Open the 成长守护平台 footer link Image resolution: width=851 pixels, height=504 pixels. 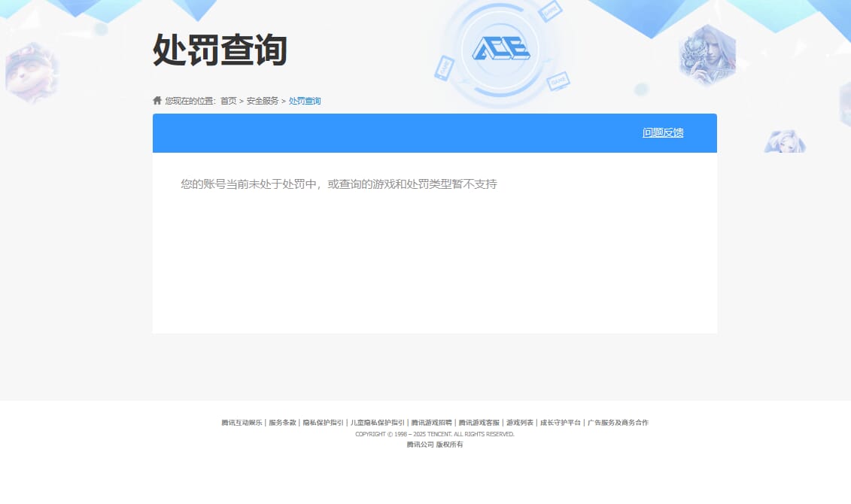point(560,423)
